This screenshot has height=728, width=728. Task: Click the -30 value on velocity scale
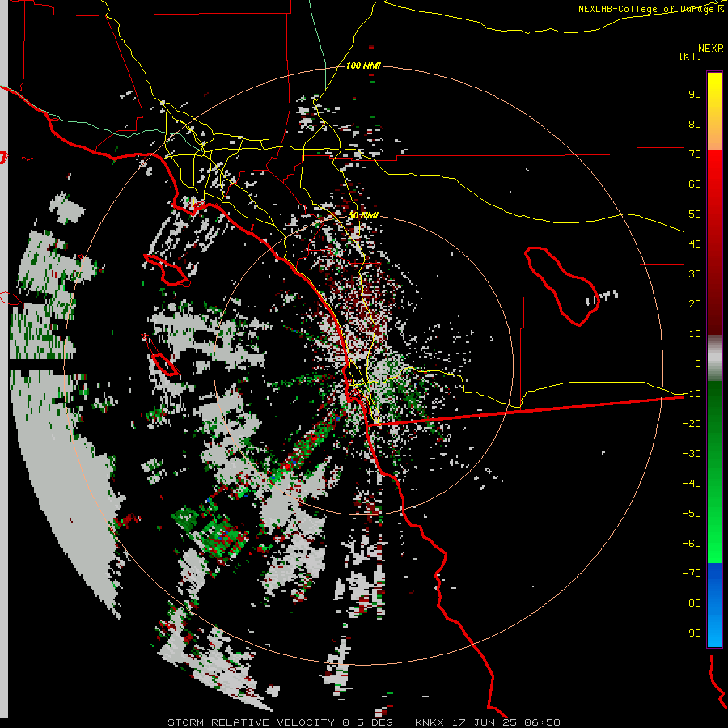pyautogui.click(x=692, y=454)
